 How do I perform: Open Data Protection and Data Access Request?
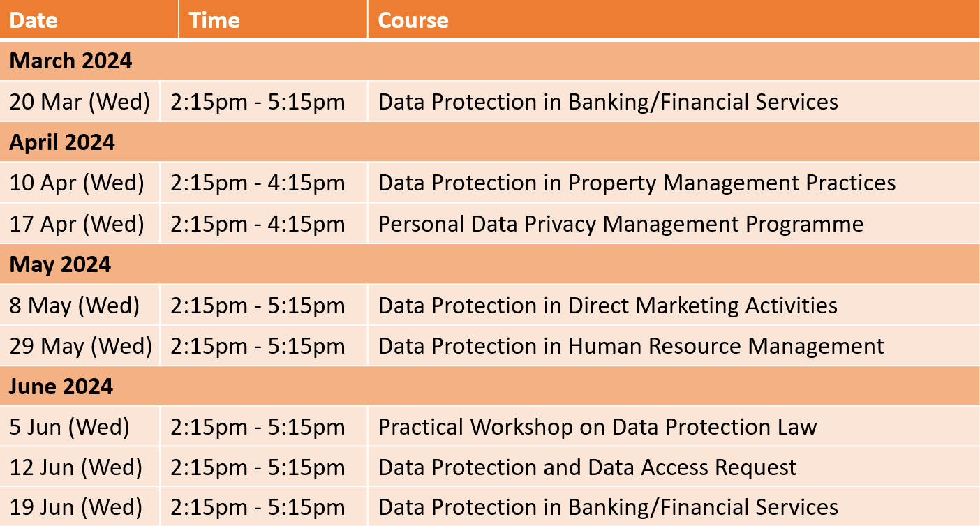587,467
